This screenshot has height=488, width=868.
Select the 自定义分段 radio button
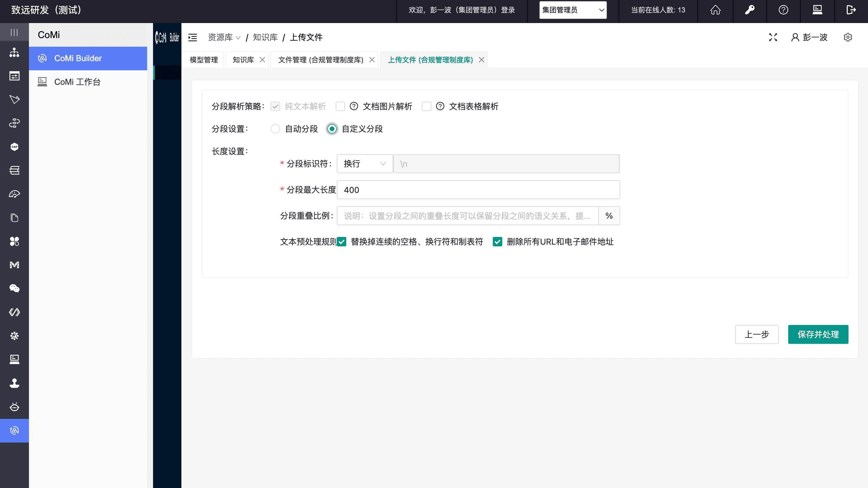(332, 129)
